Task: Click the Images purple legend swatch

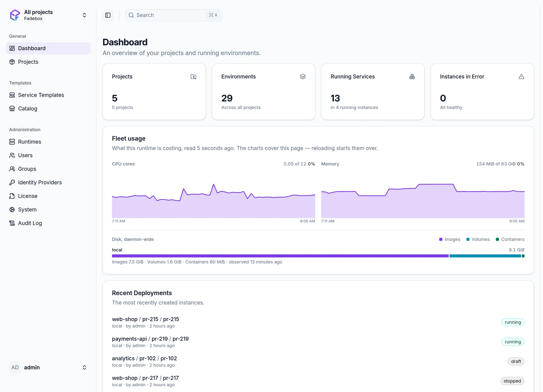Action: click(441, 239)
